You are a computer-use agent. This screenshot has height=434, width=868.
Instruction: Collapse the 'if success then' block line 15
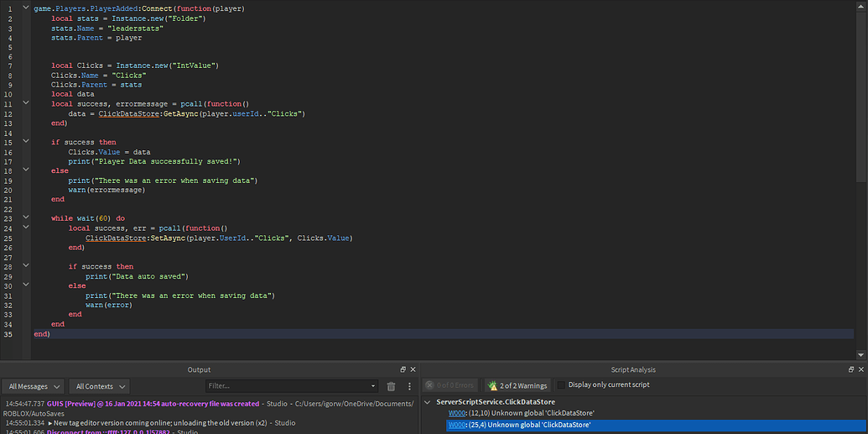25,142
